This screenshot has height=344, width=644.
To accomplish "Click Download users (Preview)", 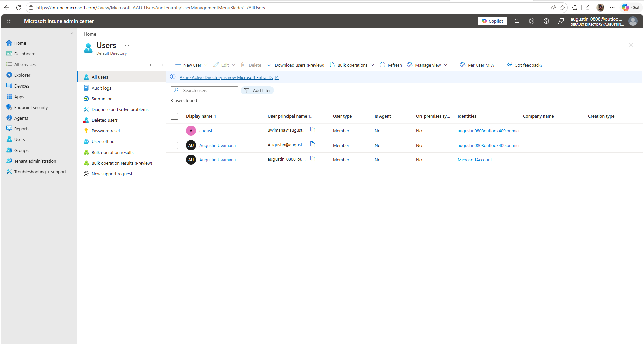I will [x=295, y=65].
